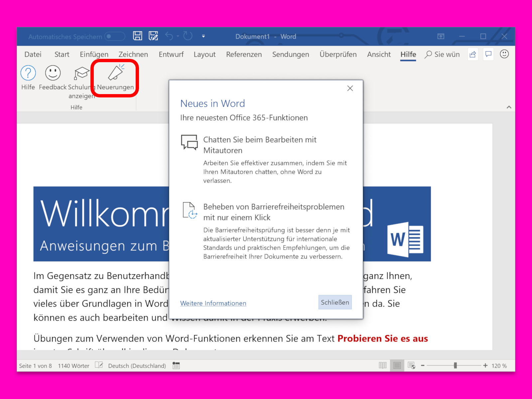
Task: Click the macro recording status icon
Action: [176, 366]
